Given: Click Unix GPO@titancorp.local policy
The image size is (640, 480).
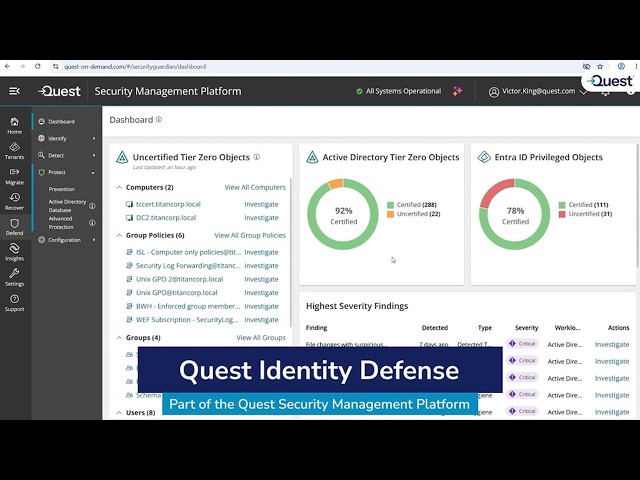Looking at the screenshot, I should point(177,293).
